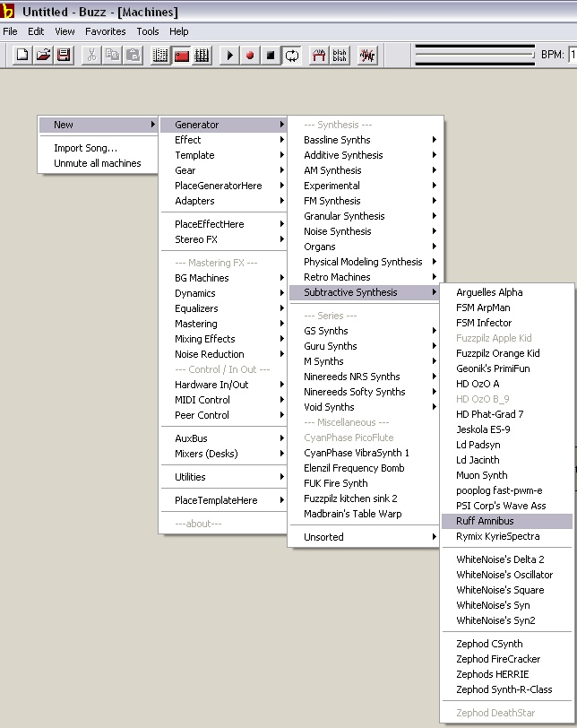
Task: Select Unmute all machines
Action: click(x=99, y=163)
